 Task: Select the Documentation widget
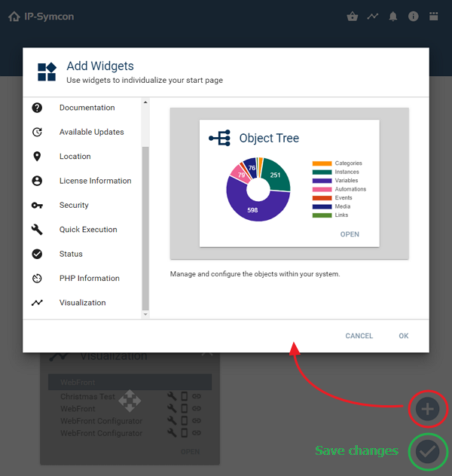(x=87, y=108)
